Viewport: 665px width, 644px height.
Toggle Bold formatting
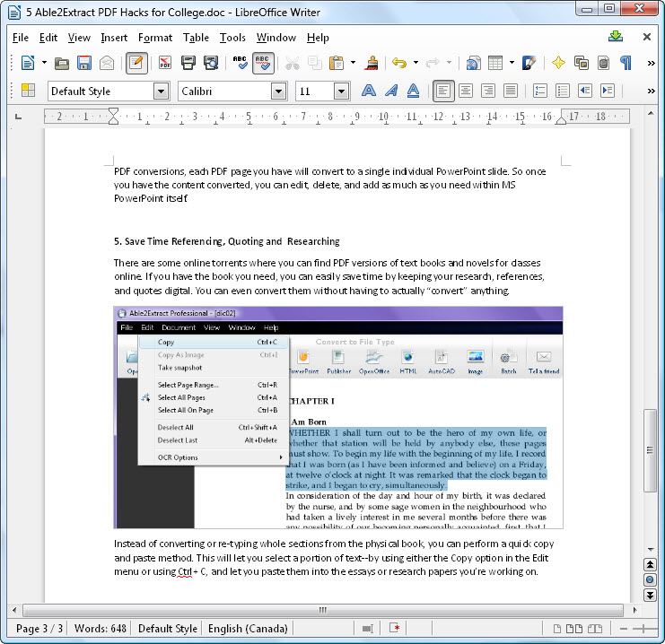(x=369, y=91)
